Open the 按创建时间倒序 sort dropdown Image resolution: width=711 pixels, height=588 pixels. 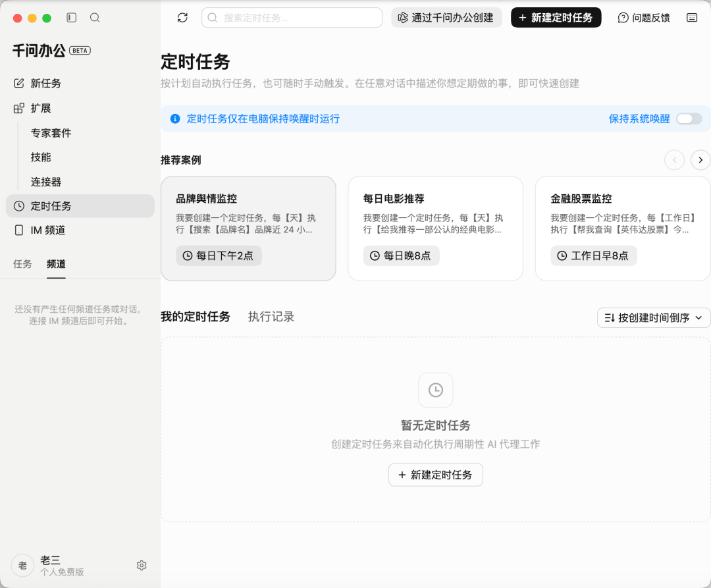coord(654,318)
